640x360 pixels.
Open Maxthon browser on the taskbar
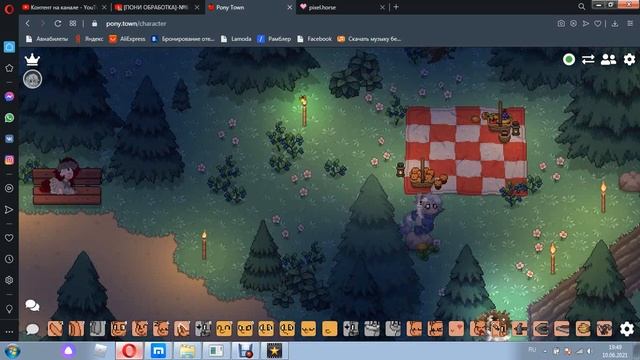coord(158,351)
